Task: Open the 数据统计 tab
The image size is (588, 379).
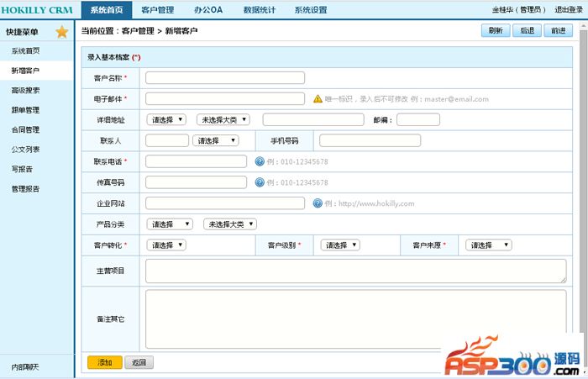Action: tap(260, 10)
